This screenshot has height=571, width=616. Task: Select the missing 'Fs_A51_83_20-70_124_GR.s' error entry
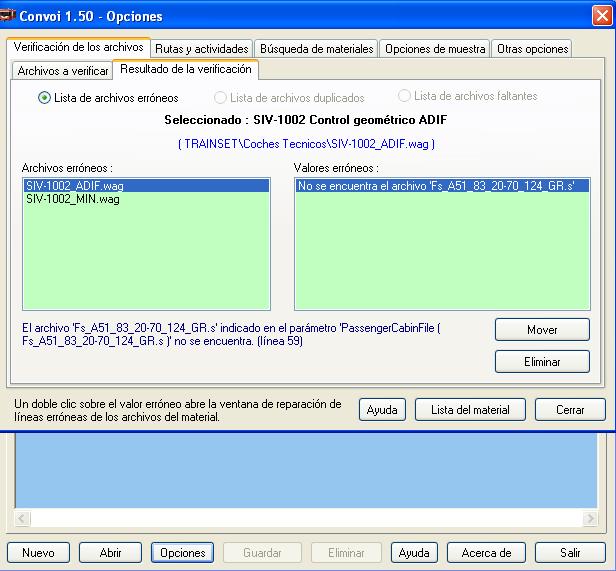[435, 186]
